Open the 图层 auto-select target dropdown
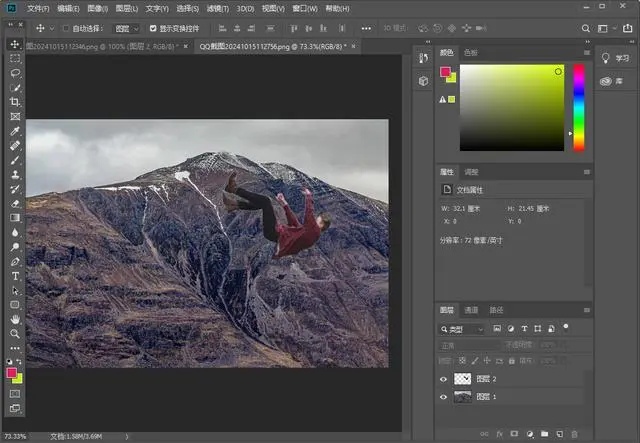The height and width of the screenshot is (443, 640). click(126, 29)
